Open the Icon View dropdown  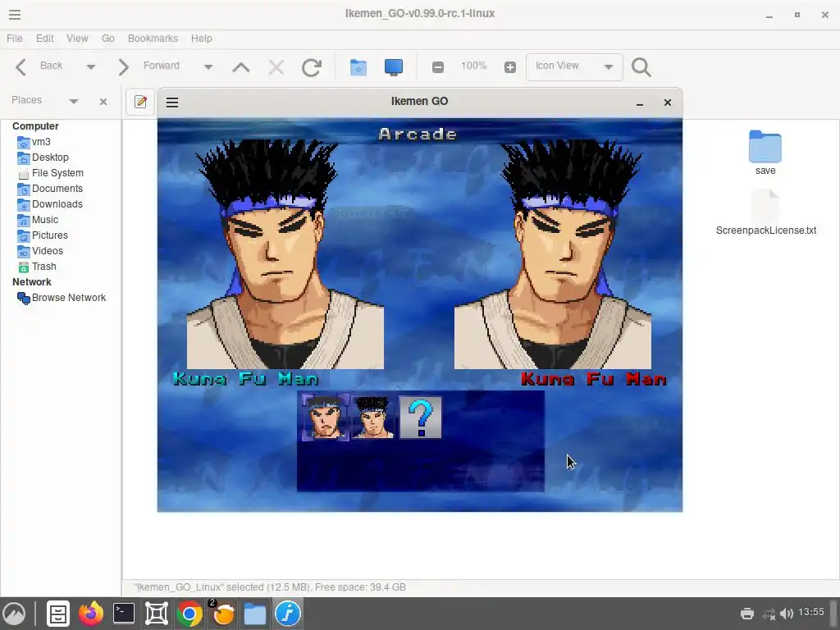574,67
